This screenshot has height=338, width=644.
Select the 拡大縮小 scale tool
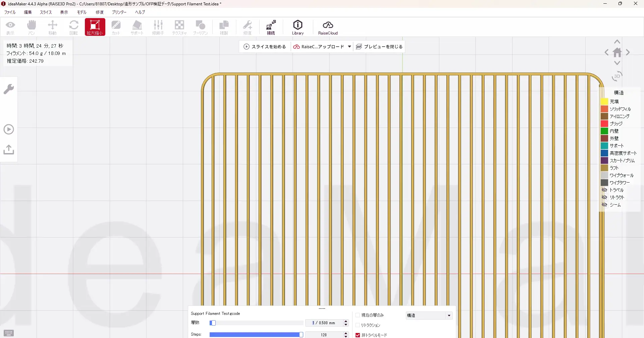click(x=95, y=27)
